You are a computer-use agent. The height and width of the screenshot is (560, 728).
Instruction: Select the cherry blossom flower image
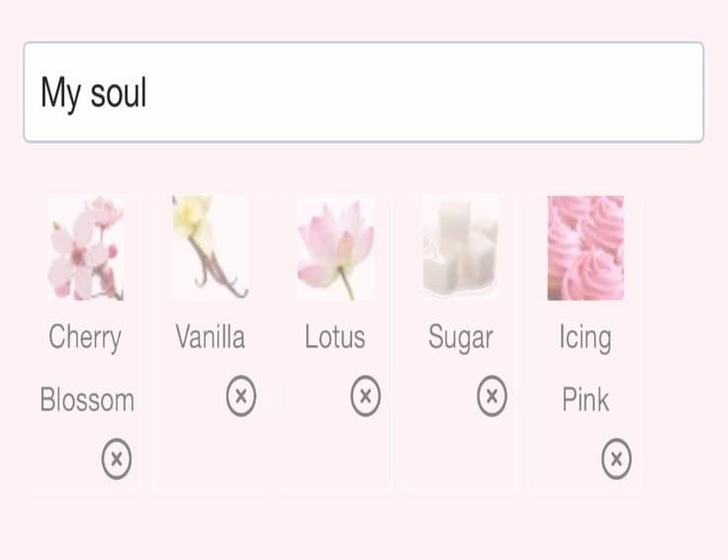[85, 248]
